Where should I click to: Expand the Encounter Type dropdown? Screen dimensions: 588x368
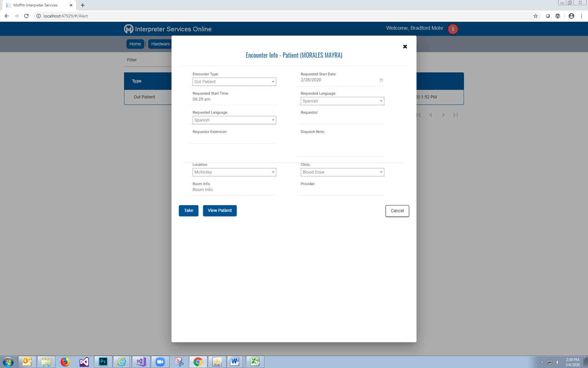(234, 82)
